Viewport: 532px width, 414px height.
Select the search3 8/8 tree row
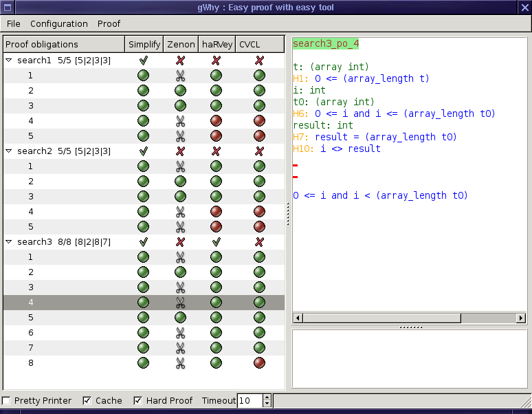coord(144,242)
